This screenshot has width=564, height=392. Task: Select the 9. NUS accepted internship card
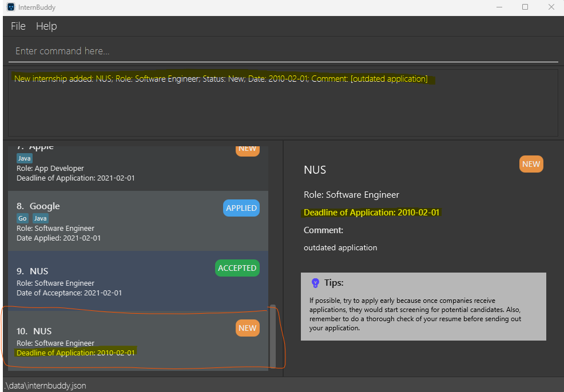click(138, 281)
